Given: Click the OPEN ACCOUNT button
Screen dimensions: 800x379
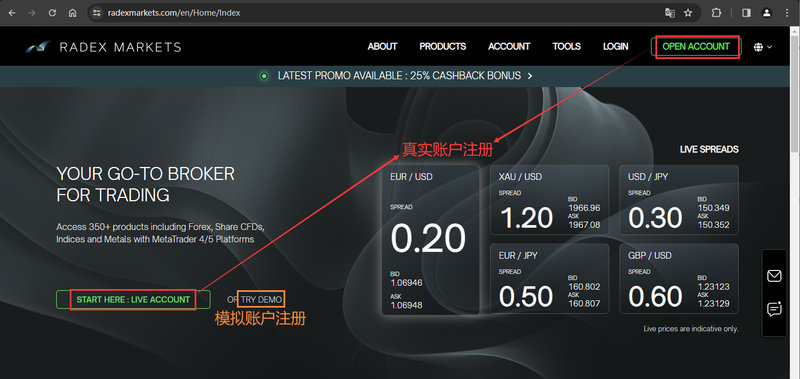Looking at the screenshot, I should coord(696,46).
